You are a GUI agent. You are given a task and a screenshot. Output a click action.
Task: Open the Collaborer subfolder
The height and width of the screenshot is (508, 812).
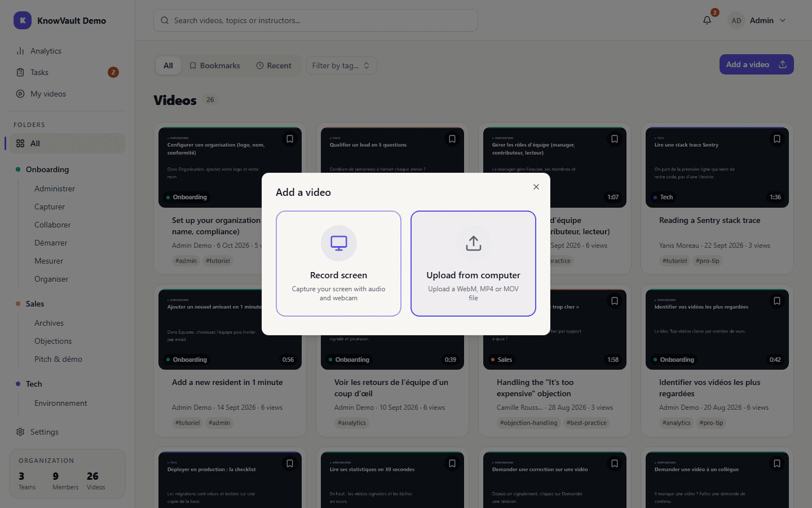tap(52, 225)
